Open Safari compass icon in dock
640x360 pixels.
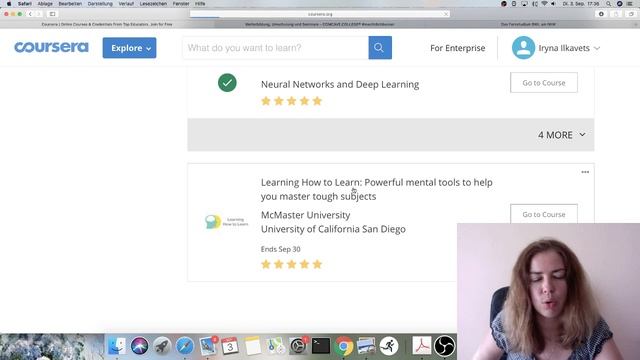point(184,346)
